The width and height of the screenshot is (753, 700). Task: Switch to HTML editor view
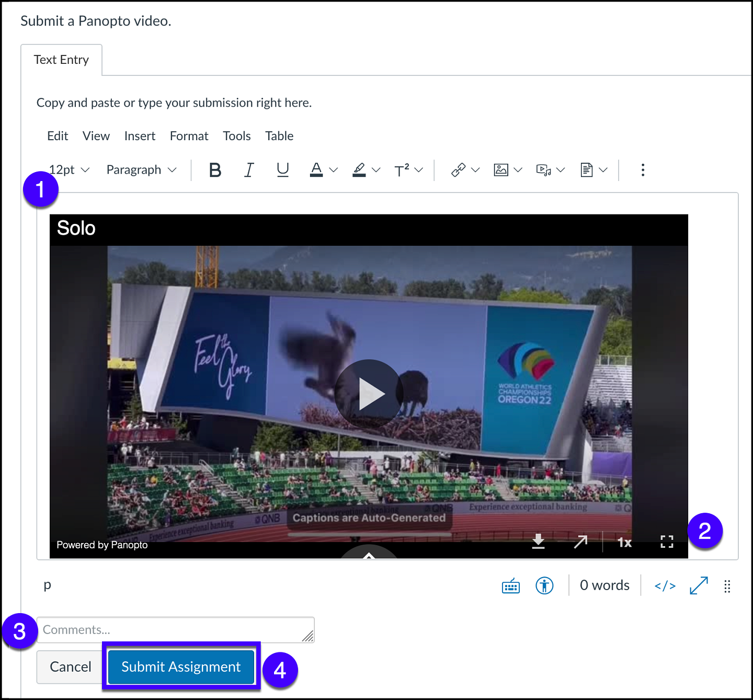(665, 586)
